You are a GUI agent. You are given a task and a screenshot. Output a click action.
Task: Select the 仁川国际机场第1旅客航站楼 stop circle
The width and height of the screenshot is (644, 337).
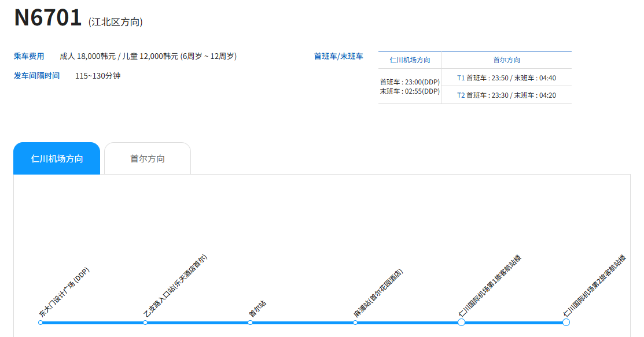point(461,323)
